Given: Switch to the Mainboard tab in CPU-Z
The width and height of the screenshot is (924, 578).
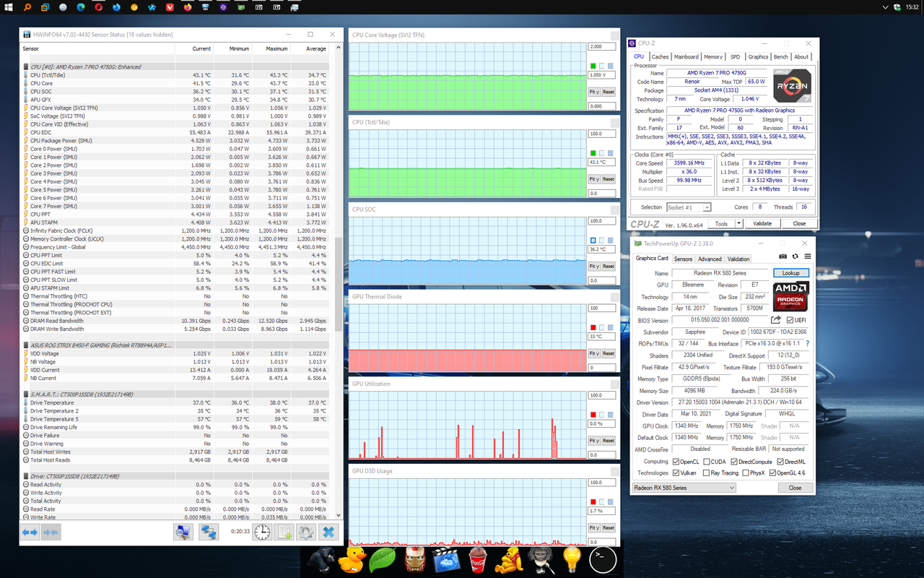Looking at the screenshot, I should tap(686, 56).
